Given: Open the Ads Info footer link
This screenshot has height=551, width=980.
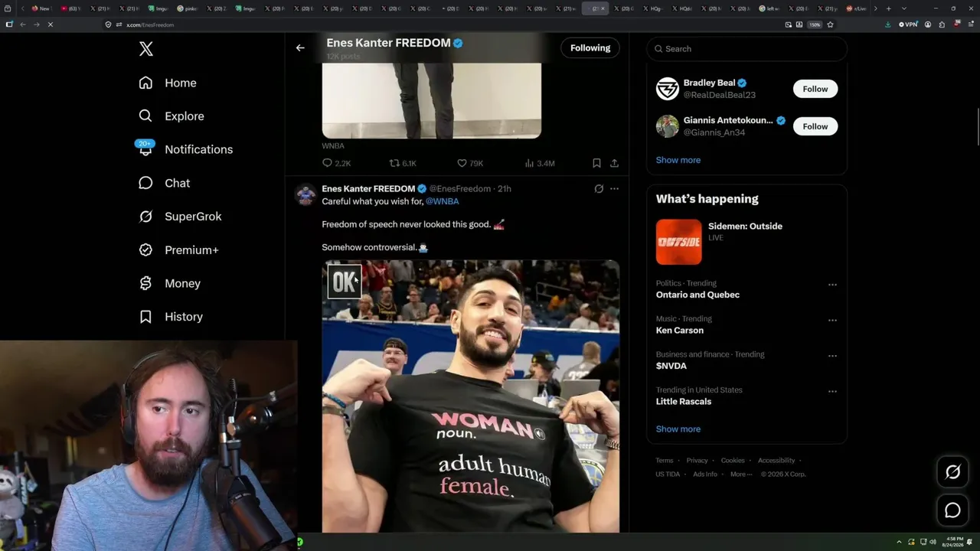Looking at the screenshot, I should tap(705, 474).
